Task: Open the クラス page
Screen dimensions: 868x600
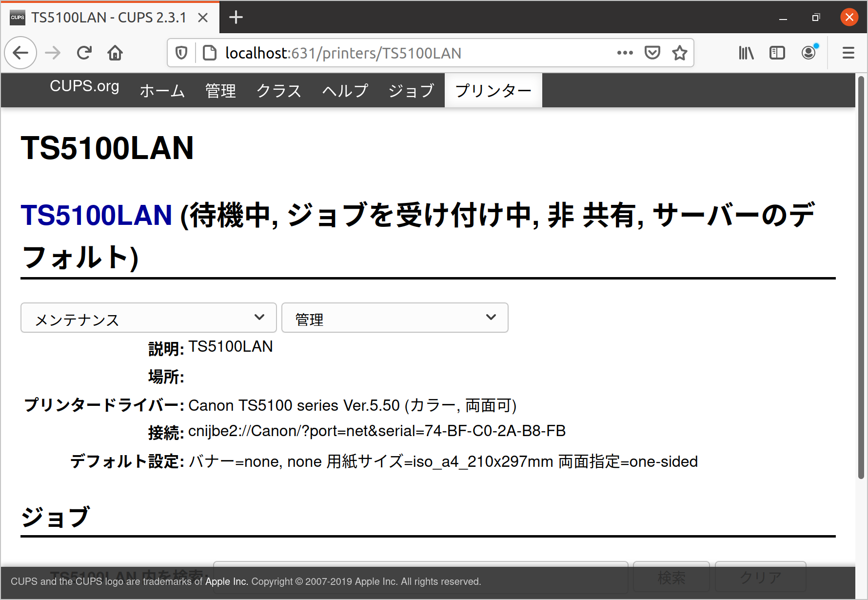Action: [279, 91]
